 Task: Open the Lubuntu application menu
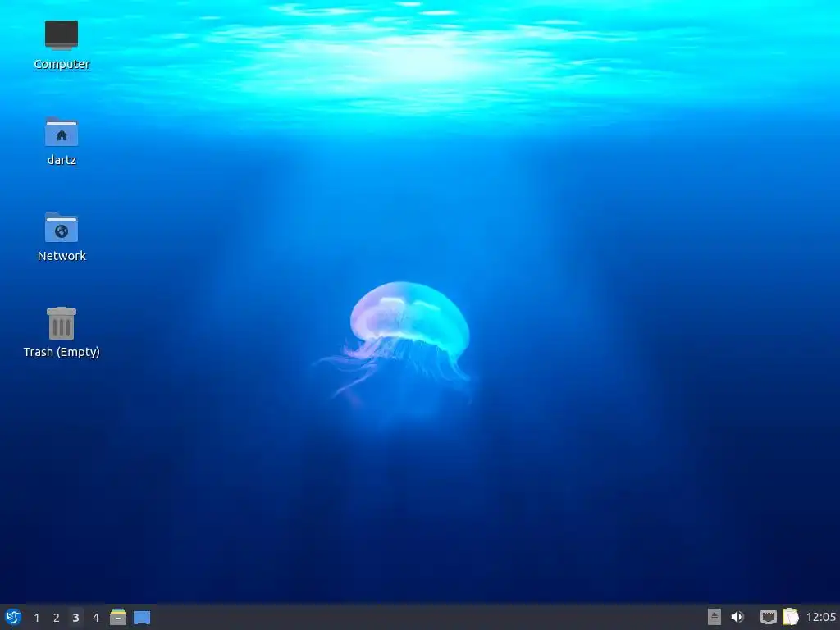pos(13,617)
